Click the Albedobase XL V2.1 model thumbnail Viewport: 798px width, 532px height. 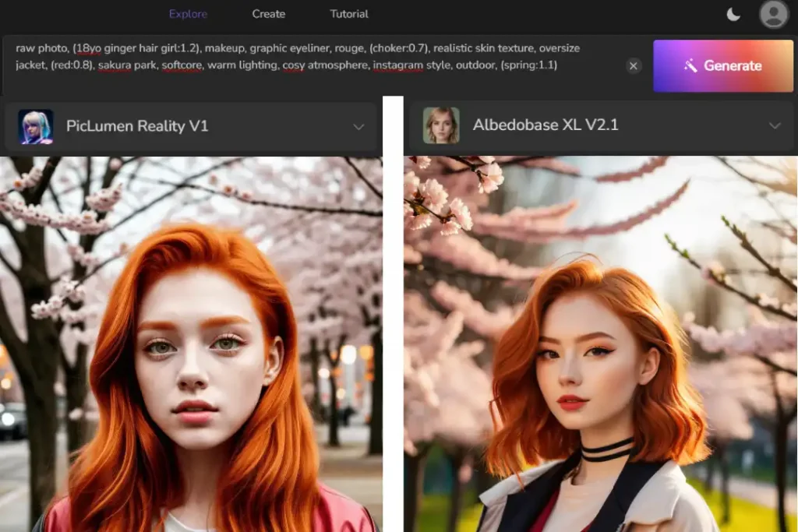pos(442,125)
